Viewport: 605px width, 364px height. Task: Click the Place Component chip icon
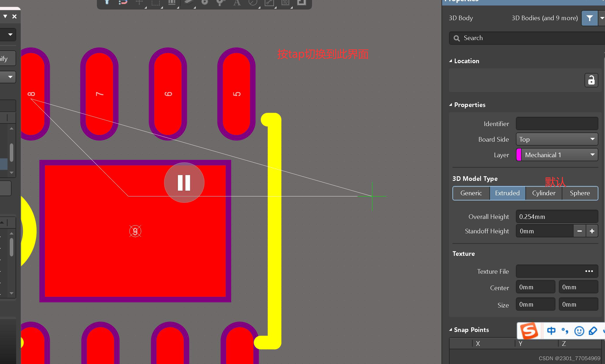(x=188, y=3)
